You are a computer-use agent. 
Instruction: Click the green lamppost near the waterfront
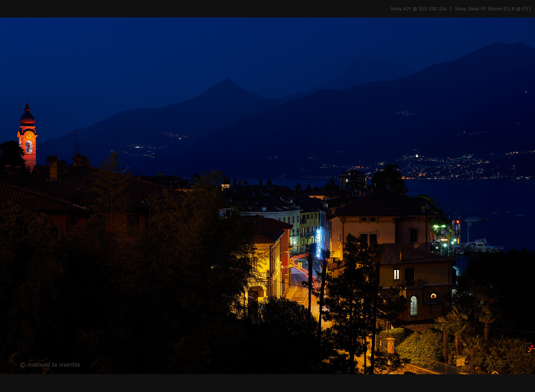pos(445,245)
